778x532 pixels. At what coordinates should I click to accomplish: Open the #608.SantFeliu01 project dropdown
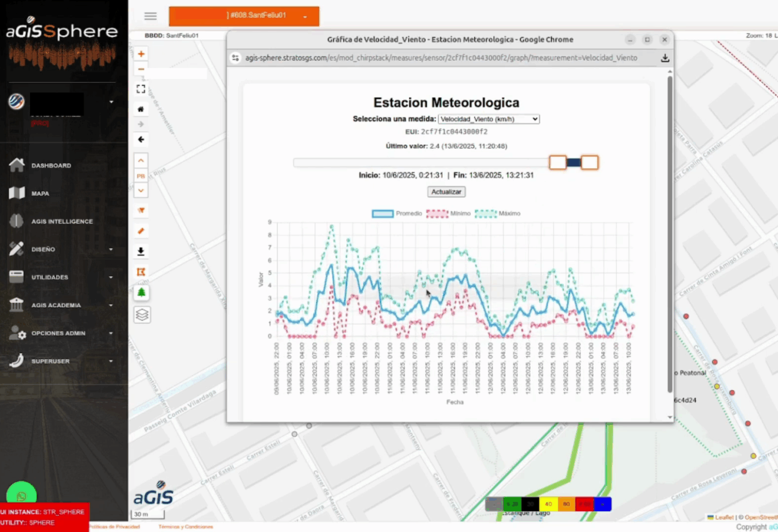pyautogui.click(x=244, y=16)
